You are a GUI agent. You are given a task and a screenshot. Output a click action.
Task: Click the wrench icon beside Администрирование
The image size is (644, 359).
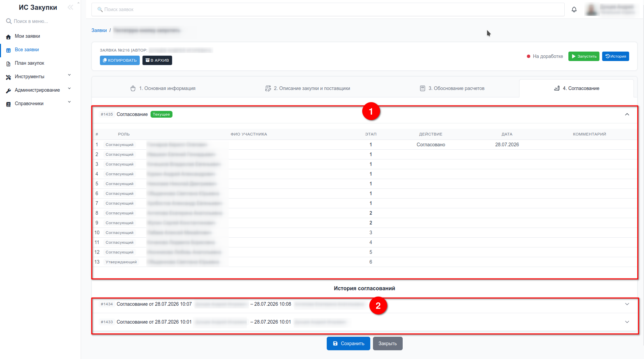pyautogui.click(x=8, y=90)
